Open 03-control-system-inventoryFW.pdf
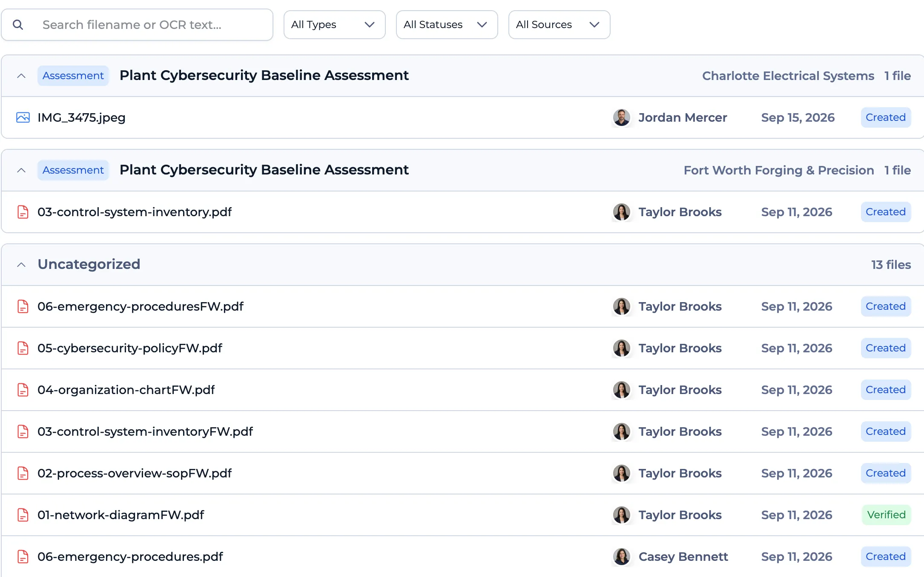Viewport: 924px width, 577px height. (145, 431)
